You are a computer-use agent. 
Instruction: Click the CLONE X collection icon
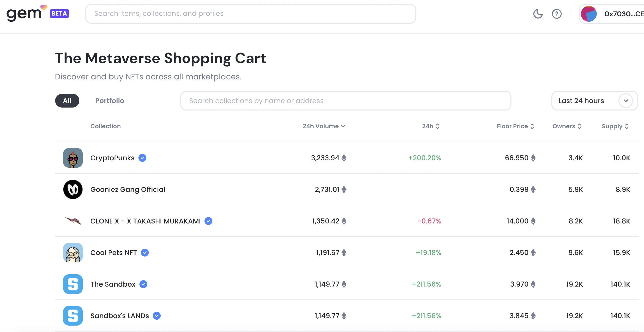[73, 221]
